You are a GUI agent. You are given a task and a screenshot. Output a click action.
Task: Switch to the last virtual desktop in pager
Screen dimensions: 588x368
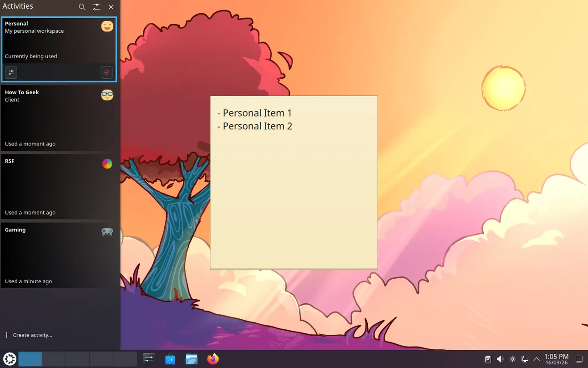tap(125, 359)
